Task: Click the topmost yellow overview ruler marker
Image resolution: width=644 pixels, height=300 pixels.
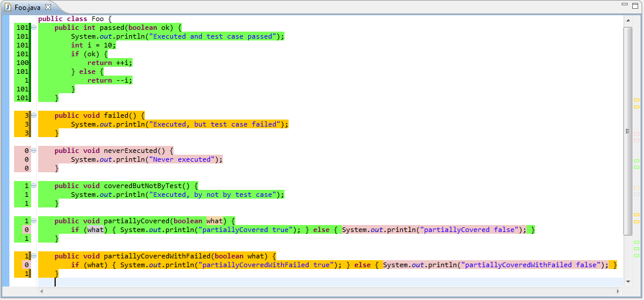Action: [636, 101]
